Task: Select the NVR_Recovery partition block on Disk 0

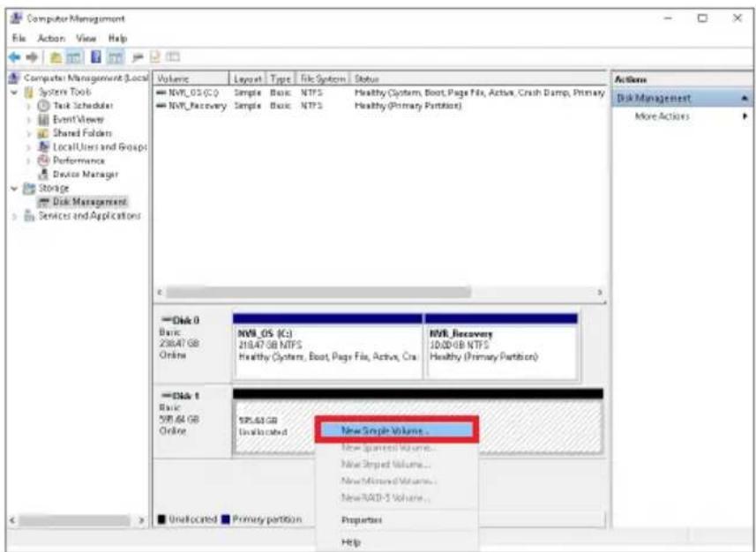Action: [501, 347]
